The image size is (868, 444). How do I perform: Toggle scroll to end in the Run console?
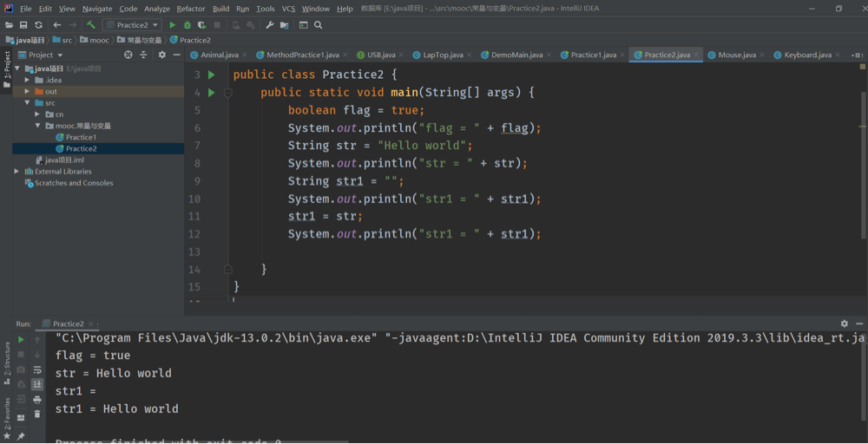[37, 384]
